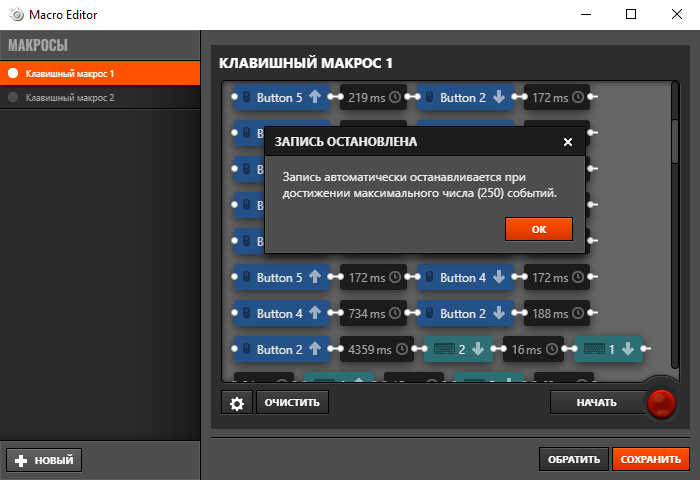Clear the macro with ОЧИСТИТЬ
700x480 pixels.
point(292,403)
